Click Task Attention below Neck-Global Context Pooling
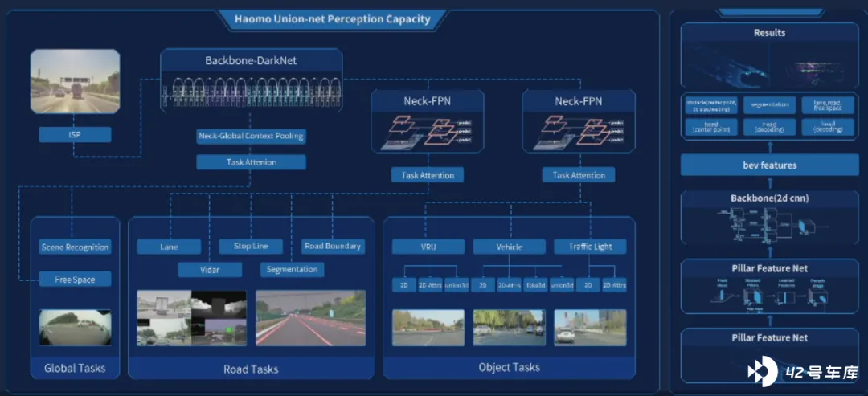Screen dimensions: 868x396 coord(251,162)
